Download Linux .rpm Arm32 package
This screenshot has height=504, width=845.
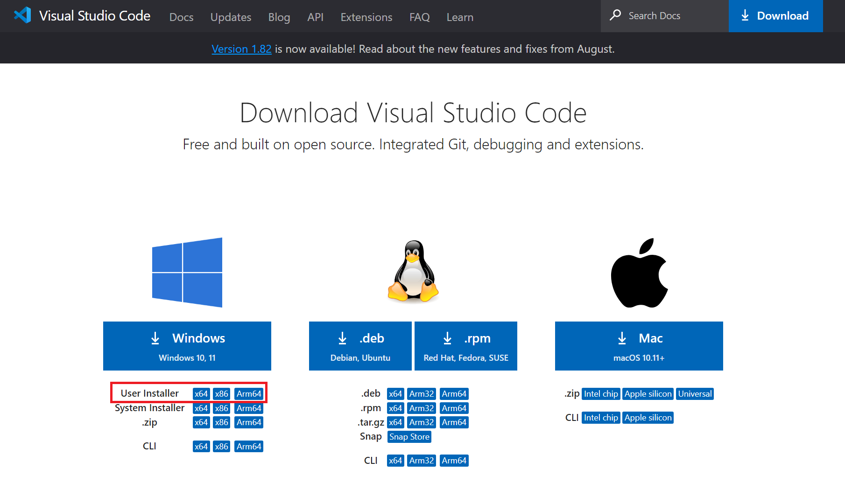coord(422,408)
